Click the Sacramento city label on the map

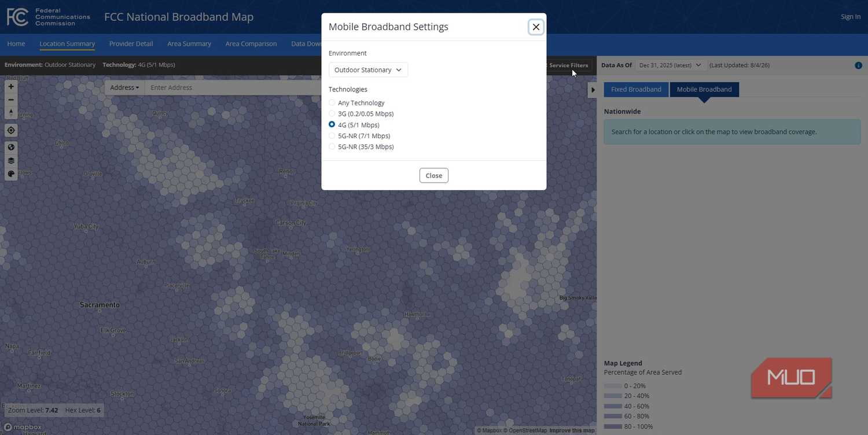coord(100,305)
